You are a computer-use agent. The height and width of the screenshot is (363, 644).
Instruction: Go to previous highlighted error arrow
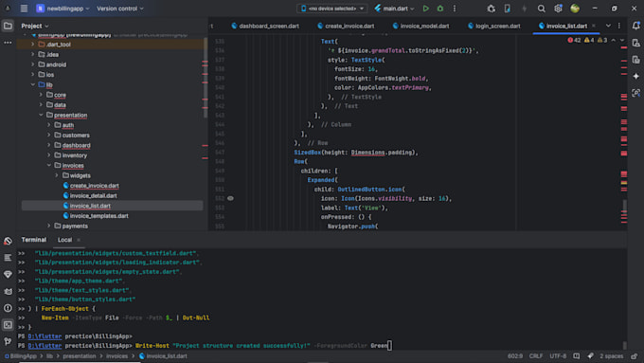(613, 41)
